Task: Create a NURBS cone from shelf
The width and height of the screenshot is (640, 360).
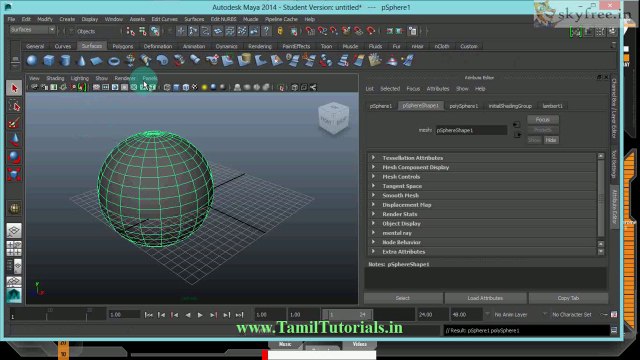Action: pyautogui.click(x=81, y=61)
